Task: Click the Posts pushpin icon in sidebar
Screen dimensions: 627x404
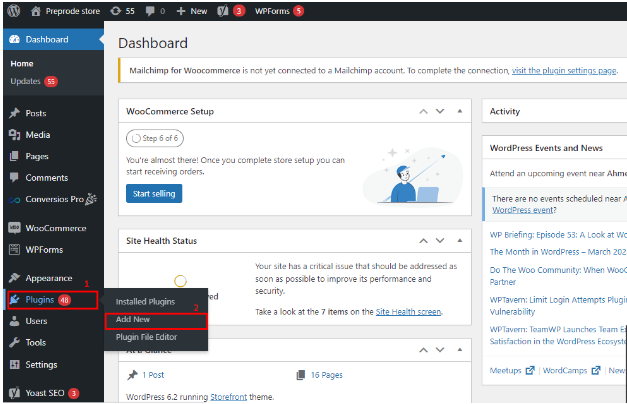Action: pyautogui.click(x=14, y=113)
